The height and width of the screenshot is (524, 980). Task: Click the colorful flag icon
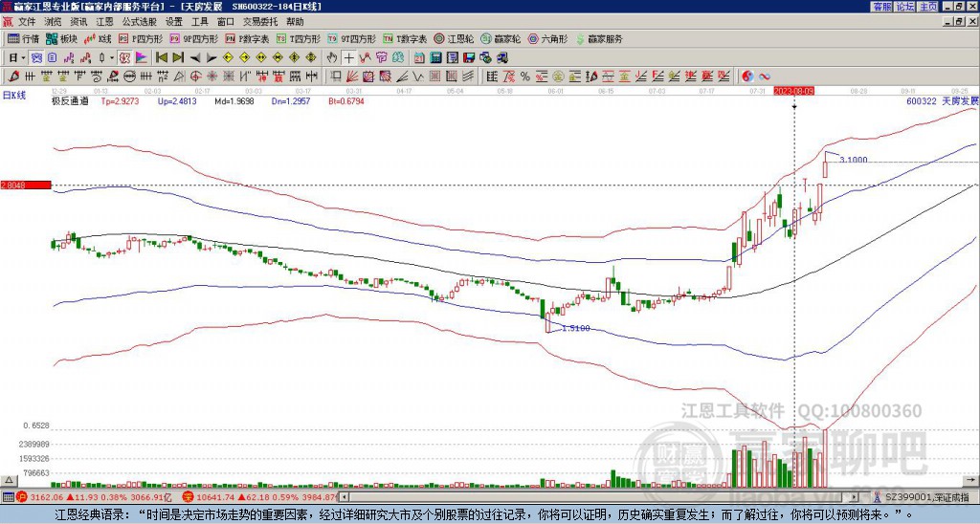[142, 58]
